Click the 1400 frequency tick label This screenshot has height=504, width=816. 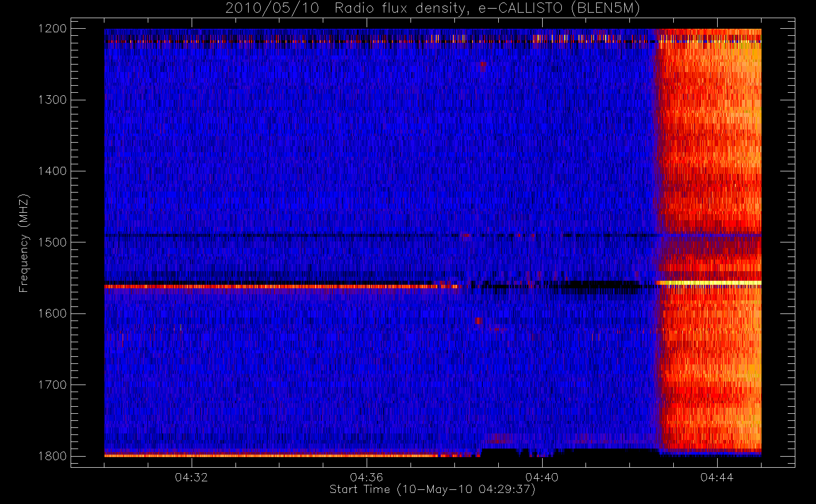pyautogui.click(x=52, y=171)
